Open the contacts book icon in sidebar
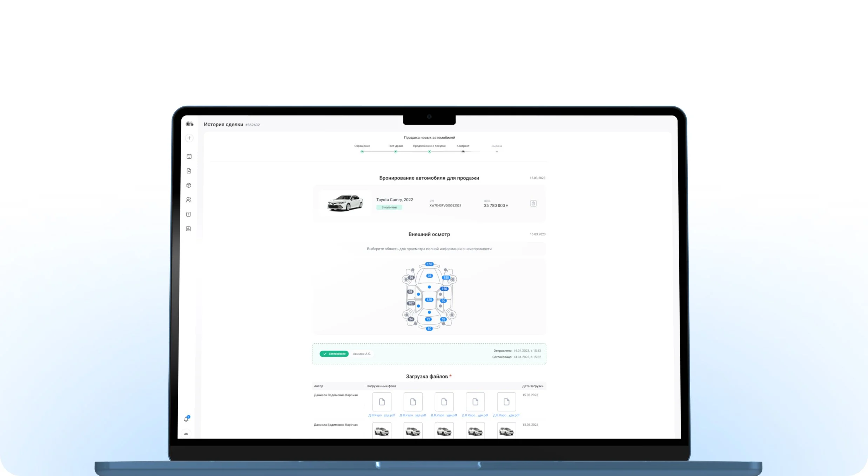 [188, 214]
